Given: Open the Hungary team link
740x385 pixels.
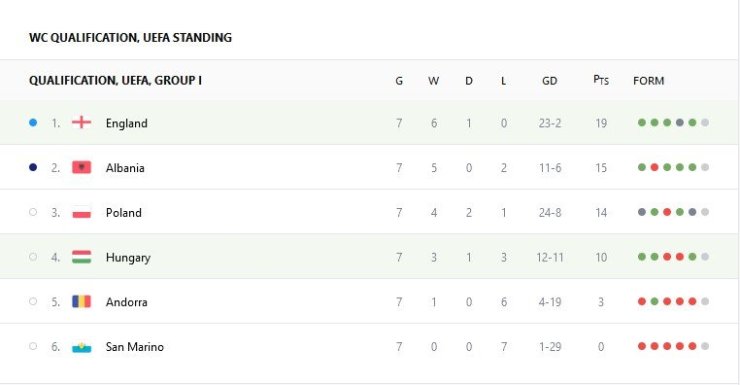Looking at the screenshot, I should tap(128, 258).
